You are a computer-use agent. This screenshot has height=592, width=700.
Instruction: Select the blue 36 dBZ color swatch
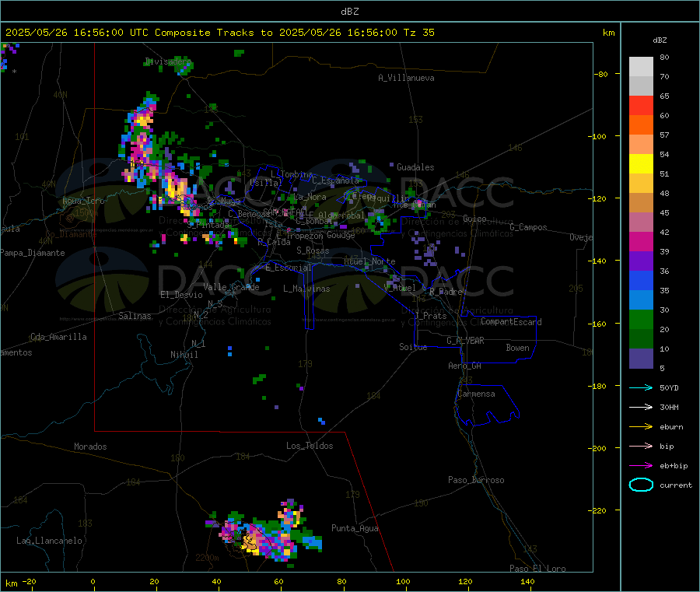641,280
